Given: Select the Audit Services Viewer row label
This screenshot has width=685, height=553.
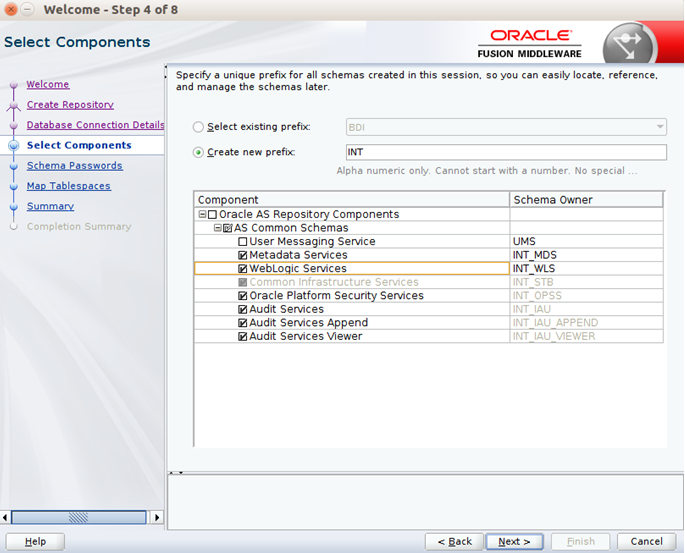Looking at the screenshot, I should (305, 336).
